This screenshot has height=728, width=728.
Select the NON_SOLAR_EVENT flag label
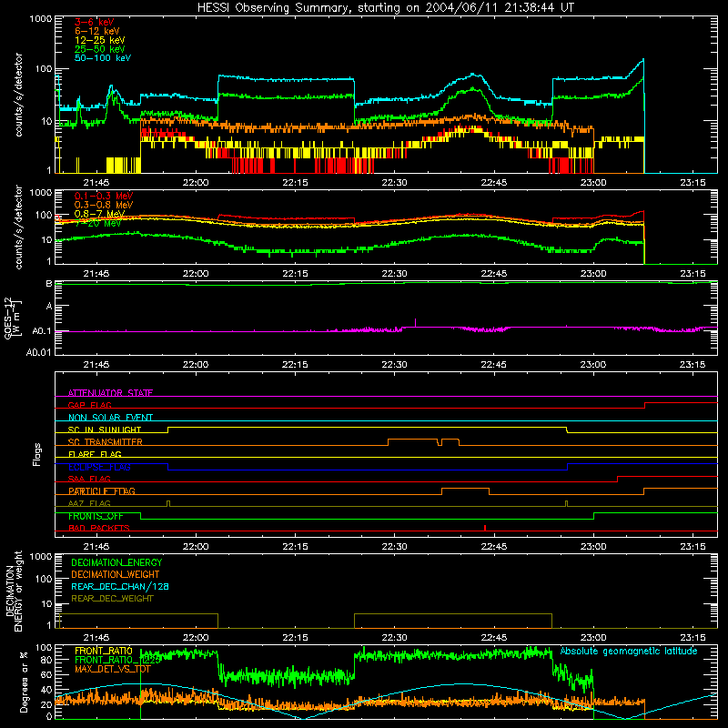pyautogui.click(x=110, y=418)
